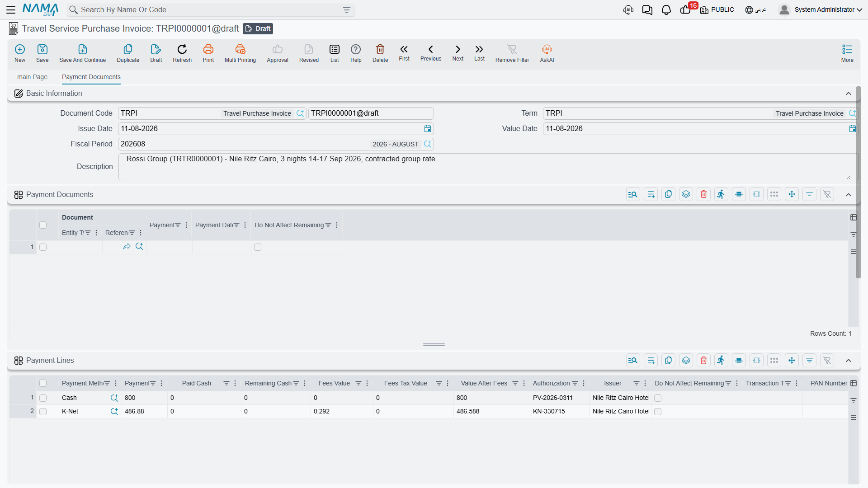The image size is (868, 488).
Task: Open Authorization column menu
Action: (x=584, y=383)
